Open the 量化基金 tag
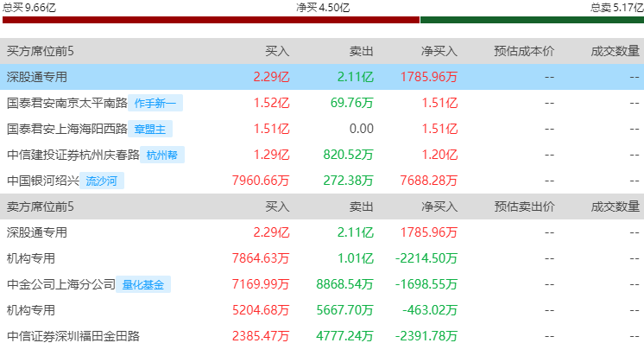Viewport: 644px width, 343px height. tap(143, 284)
